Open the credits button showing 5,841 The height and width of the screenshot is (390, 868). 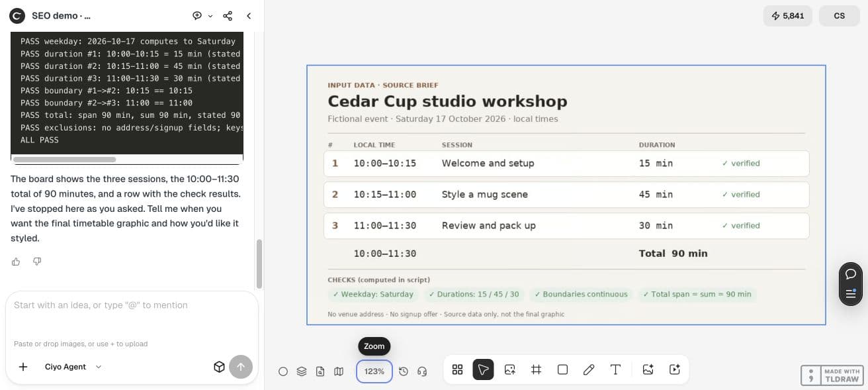point(787,15)
